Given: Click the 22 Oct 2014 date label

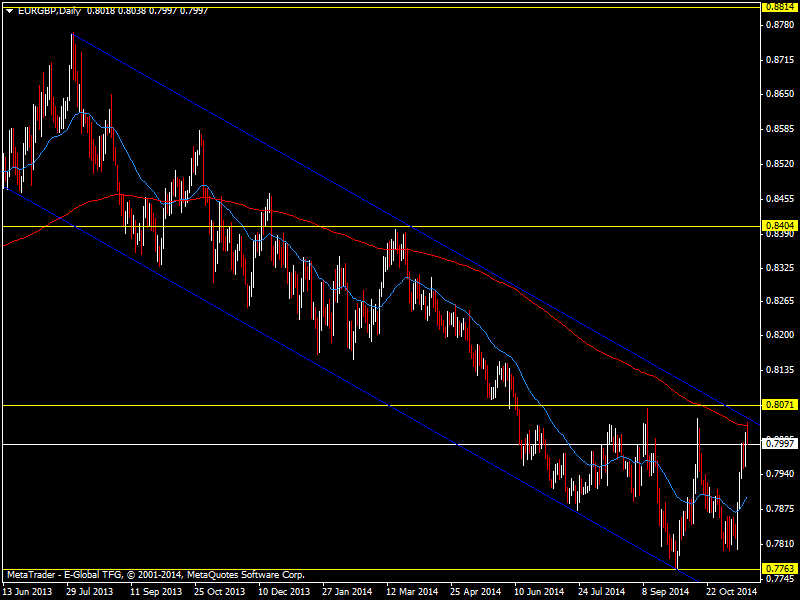Looking at the screenshot, I should tap(731, 592).
